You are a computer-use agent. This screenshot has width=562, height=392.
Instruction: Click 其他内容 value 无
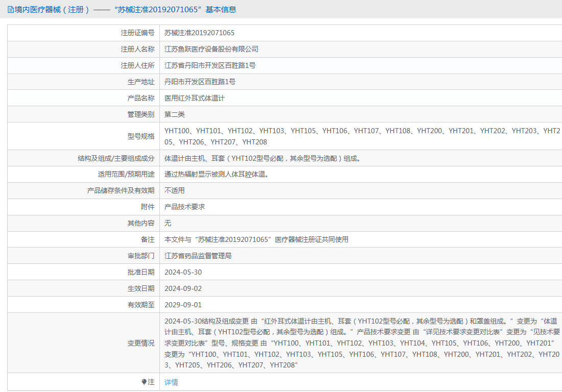tap(168, 224)
